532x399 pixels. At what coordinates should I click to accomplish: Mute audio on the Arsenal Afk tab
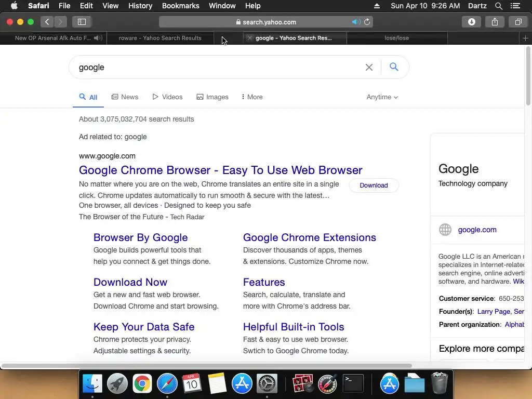point(98,38)
